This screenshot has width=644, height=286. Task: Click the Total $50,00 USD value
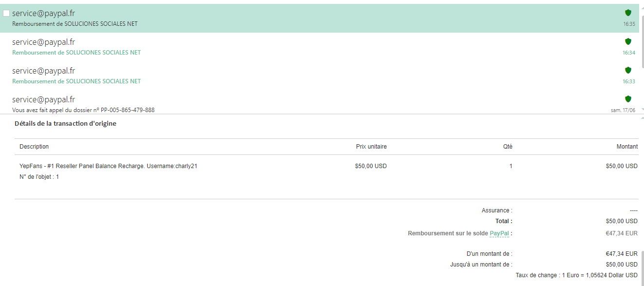(x=622, y=221)
